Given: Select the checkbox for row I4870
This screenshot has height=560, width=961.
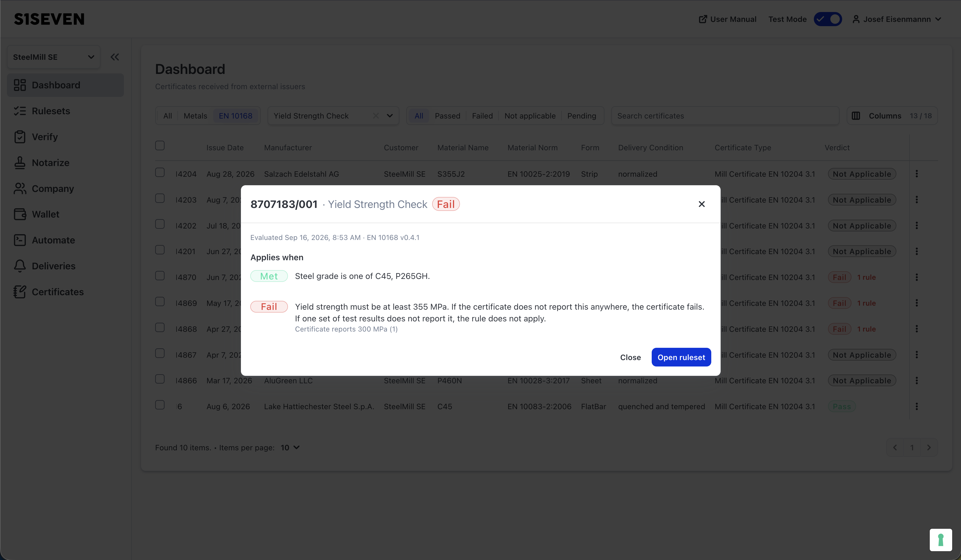Looking at the screenshot, I should [160, 276].
